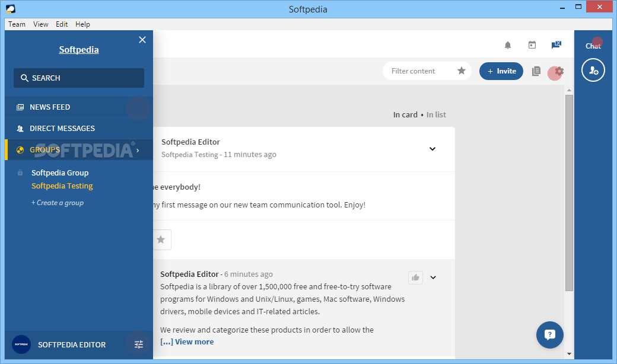Click the direct messages people icon
Screen dimensions: 617x364
click(20, 128)
